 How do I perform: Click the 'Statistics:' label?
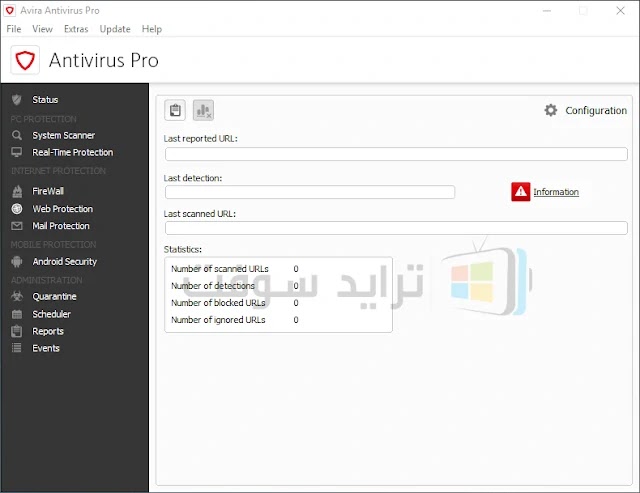click(183, 249)
